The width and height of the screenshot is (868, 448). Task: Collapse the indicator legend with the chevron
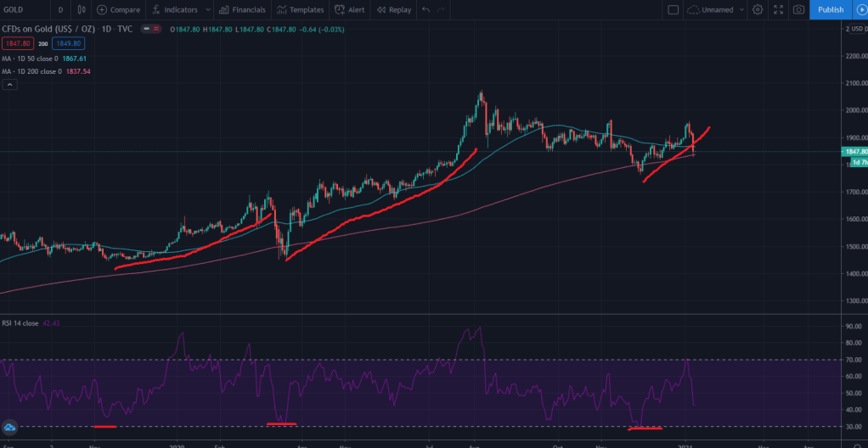pos(9,85)
